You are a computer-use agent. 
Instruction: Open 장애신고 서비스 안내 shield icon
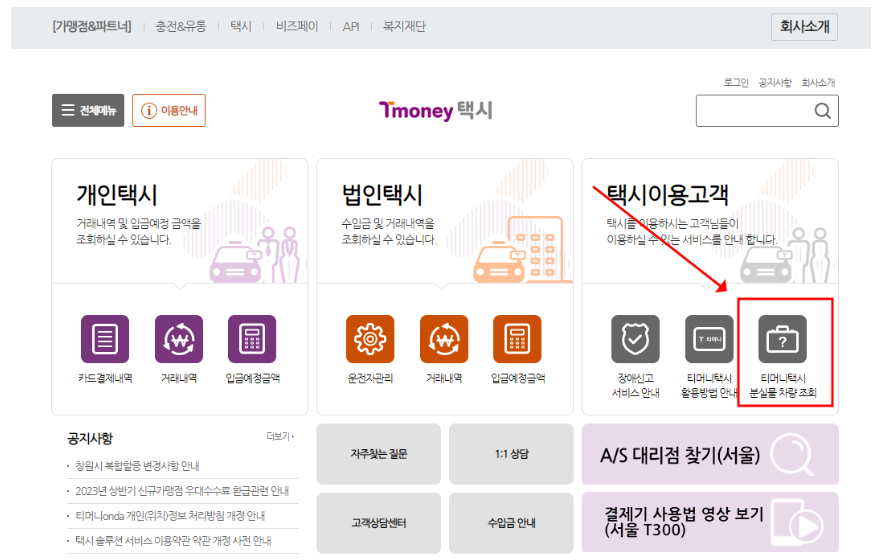(635, 339)
